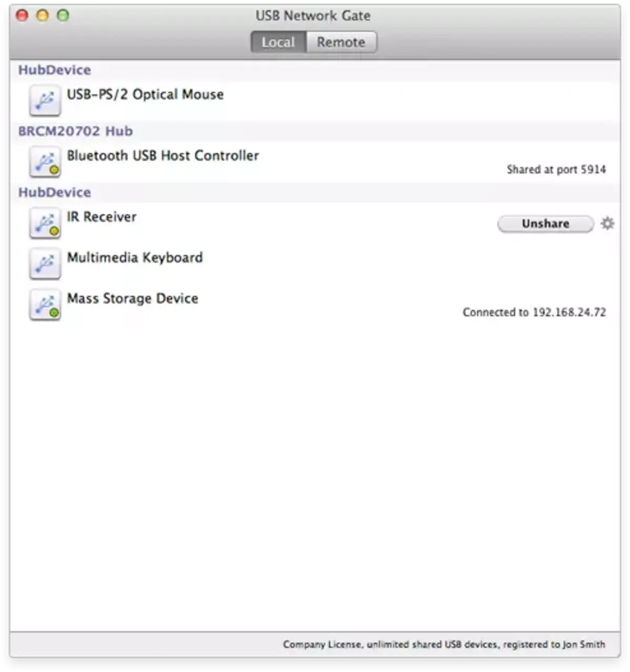The image size is (630, 672).
Task: Click the Unshare button for IR Receiver
Action: coord(544,224)
